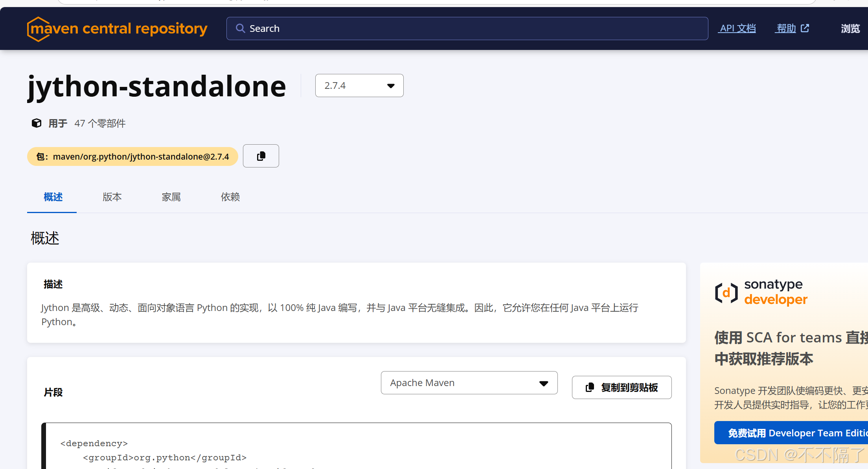This screenshot has width=868, height=469.
Task: Click the 帮助 link
Action: coord(786,28)
